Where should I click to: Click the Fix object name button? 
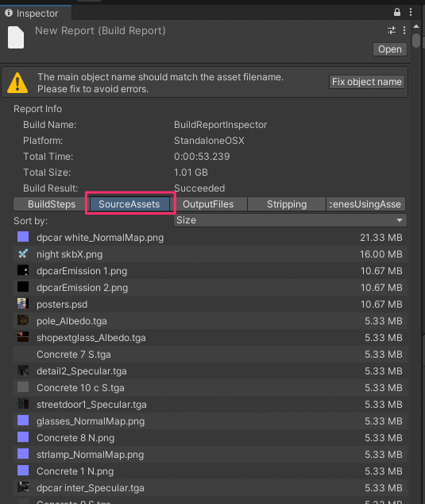pos(366,82)
